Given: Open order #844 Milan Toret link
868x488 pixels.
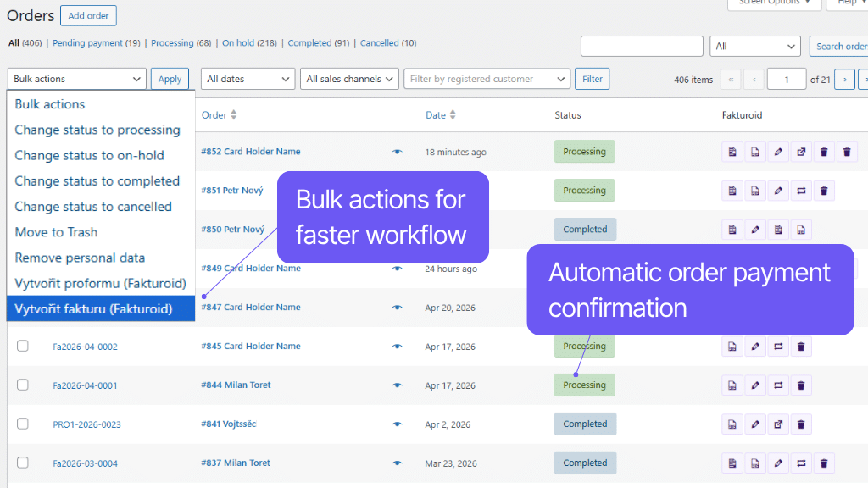Looking at the screenshot, I should point(236,385).
